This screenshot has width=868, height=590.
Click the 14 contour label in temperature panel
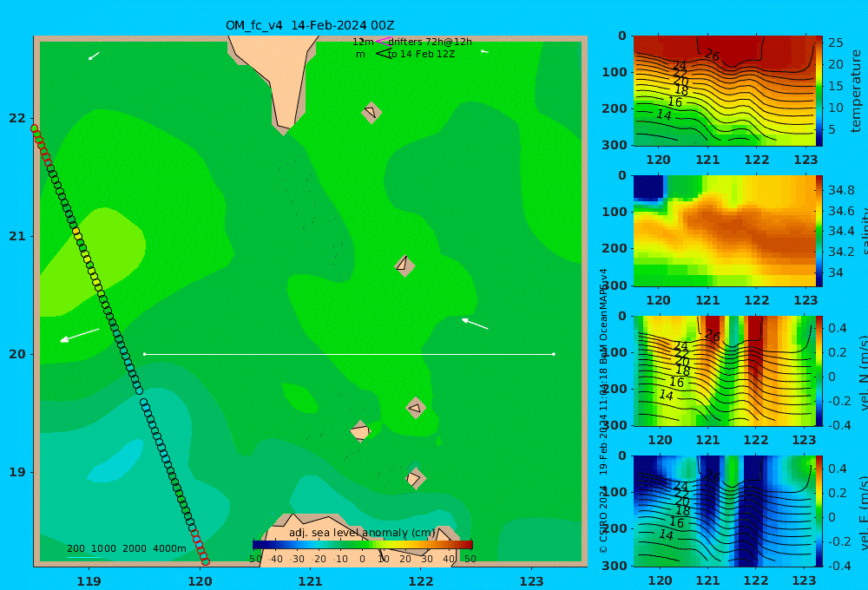(664, 115)
